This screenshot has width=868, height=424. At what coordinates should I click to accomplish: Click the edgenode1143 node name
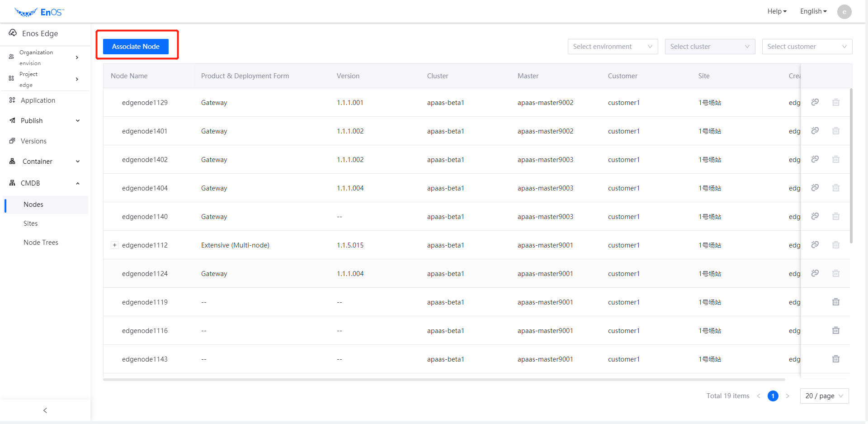[145, 359]
